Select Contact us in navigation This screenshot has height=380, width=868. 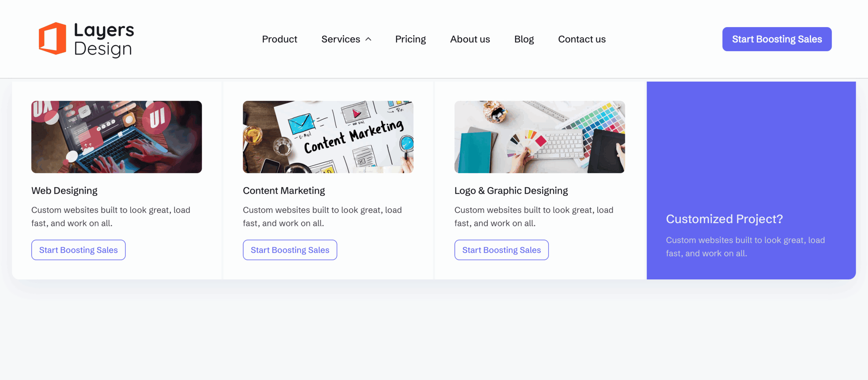coord(582,39)
